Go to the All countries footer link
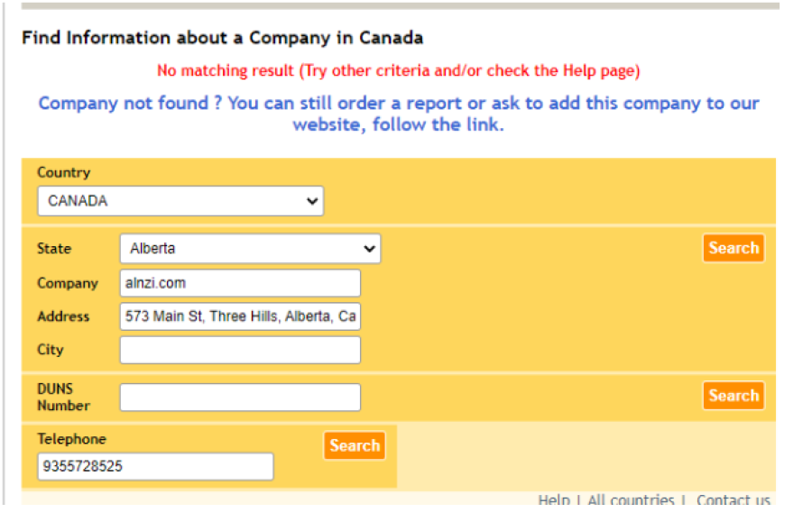This screenshot has width=812, height=531. [631, 500]
